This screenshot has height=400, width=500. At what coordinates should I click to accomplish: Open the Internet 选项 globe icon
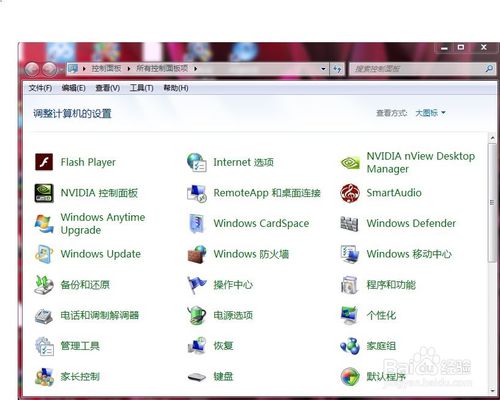tap(197, 162)
